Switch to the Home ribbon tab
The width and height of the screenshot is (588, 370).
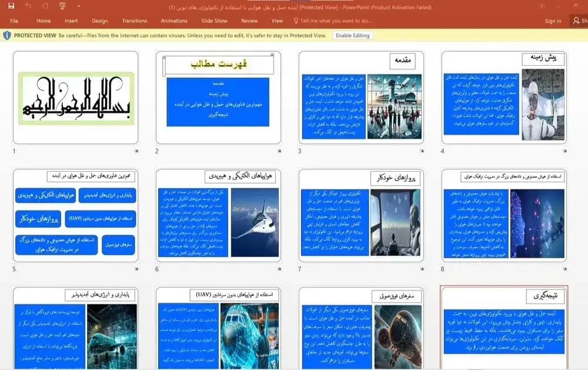(x=44, y=21)
